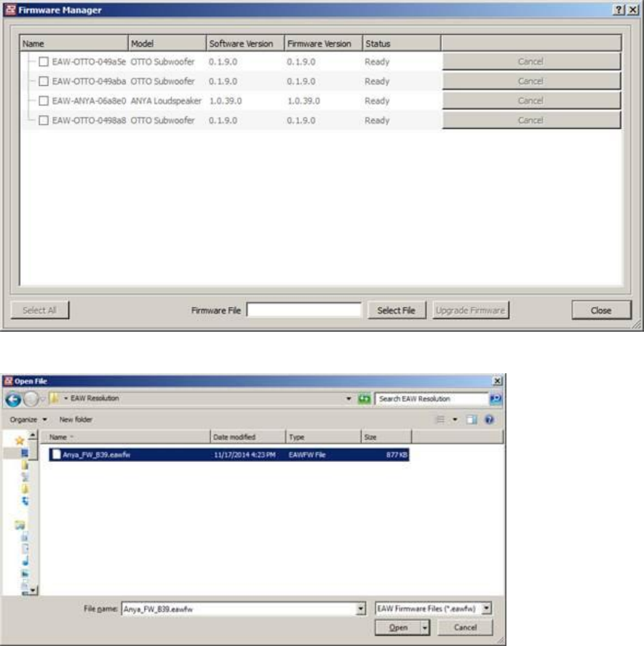This screenshot has width=644, height=646.
Task: Tick the EAW-ANYA-06a8e0 checkbox
Action: click(x=43, y=100)
